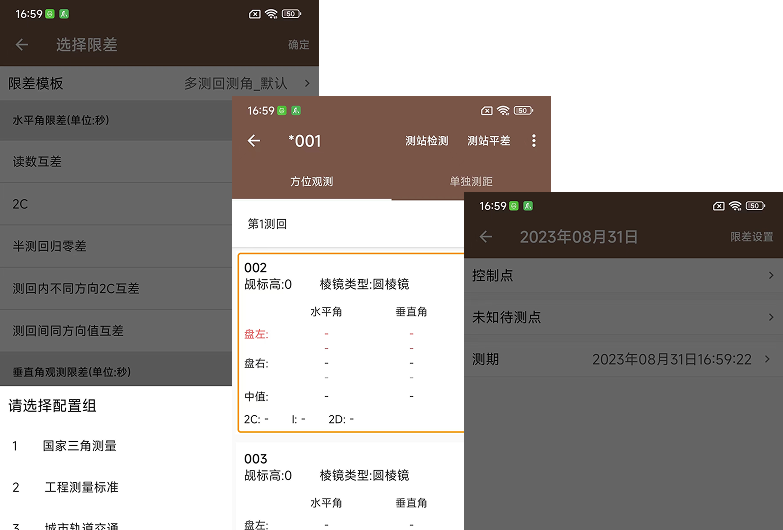The height and width of the screenshot is (530, 783).
Task: Select the 003 target point card
Action: point(351,487)
